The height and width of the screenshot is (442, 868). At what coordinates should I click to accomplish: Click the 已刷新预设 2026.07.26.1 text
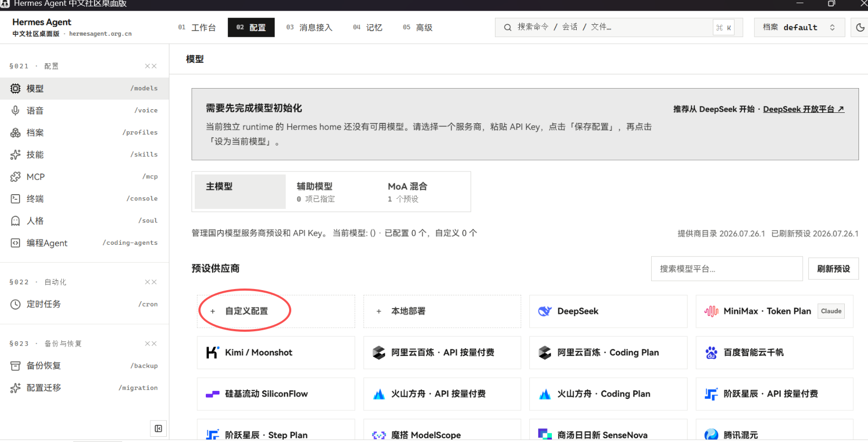tap(815, 234)
